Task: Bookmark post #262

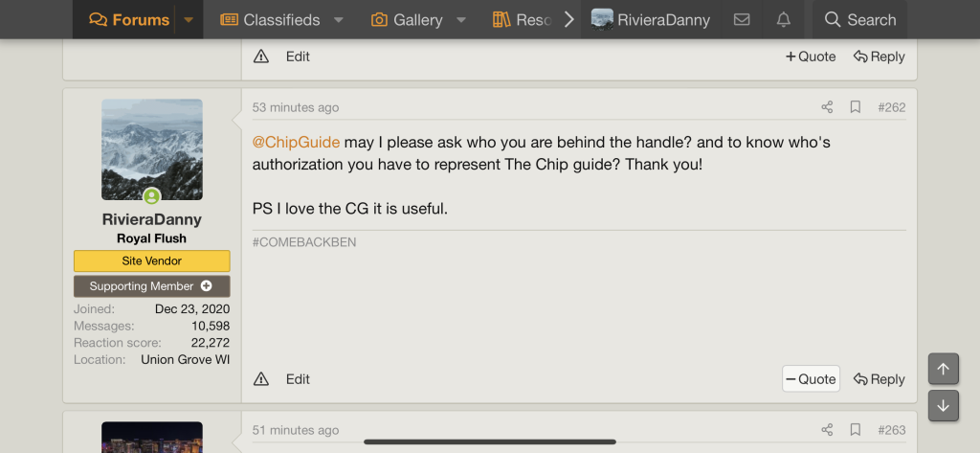Action: 856,107
